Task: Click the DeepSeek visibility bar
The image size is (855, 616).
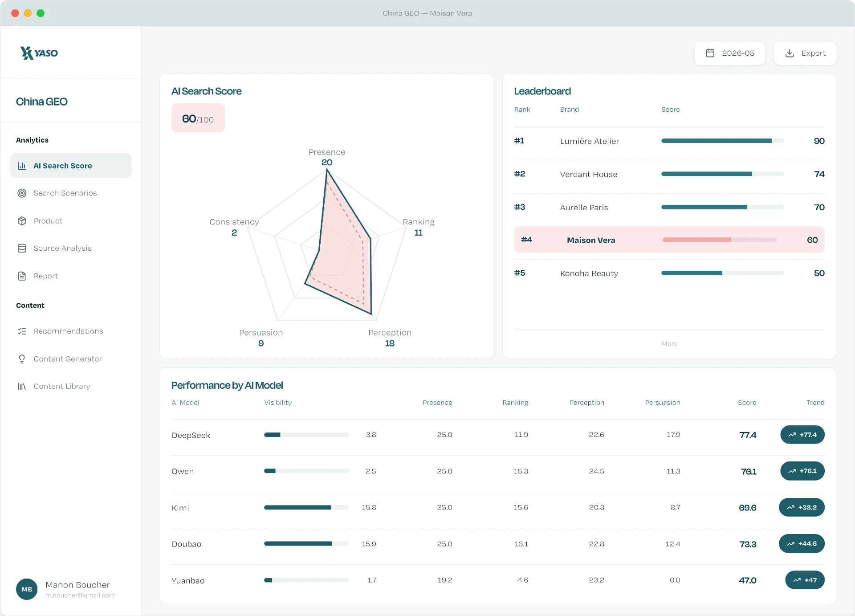Action: pyautogui.click(x=306, y=435)
